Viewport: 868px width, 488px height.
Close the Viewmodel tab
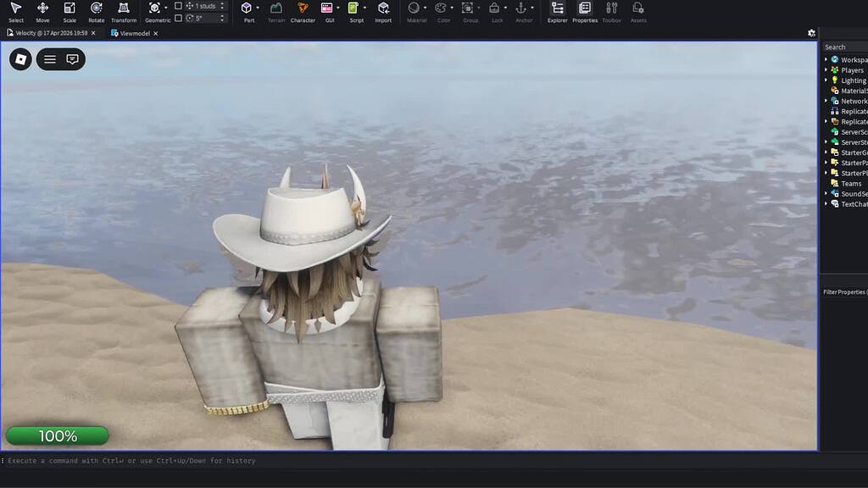[156, 33]
